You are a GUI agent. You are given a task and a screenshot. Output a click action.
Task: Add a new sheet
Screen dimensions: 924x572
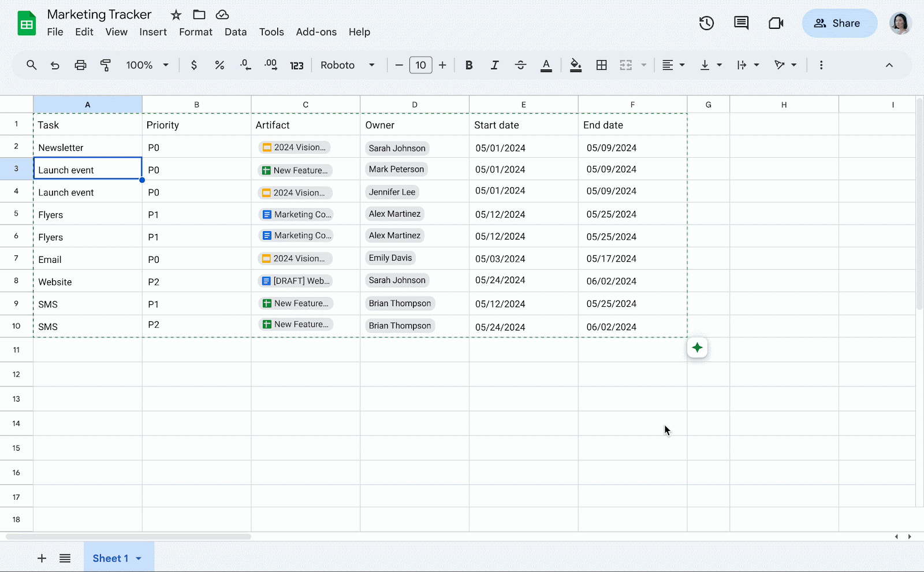tap(41, 558)
